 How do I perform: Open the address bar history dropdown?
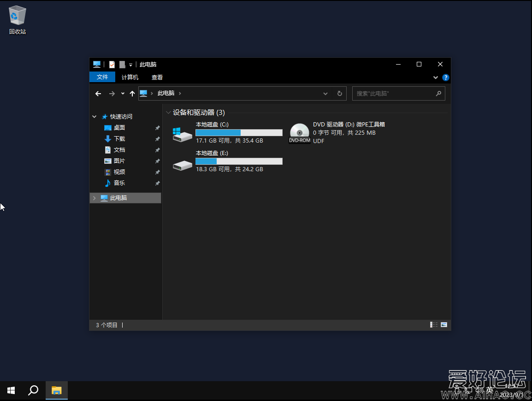pos(325,93)
